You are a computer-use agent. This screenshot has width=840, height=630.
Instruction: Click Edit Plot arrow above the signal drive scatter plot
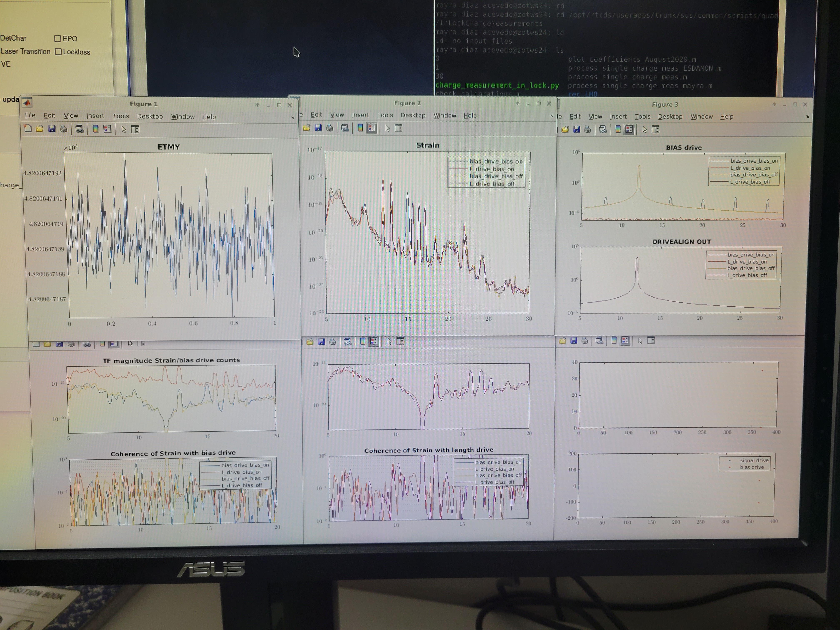click(640, 341)
